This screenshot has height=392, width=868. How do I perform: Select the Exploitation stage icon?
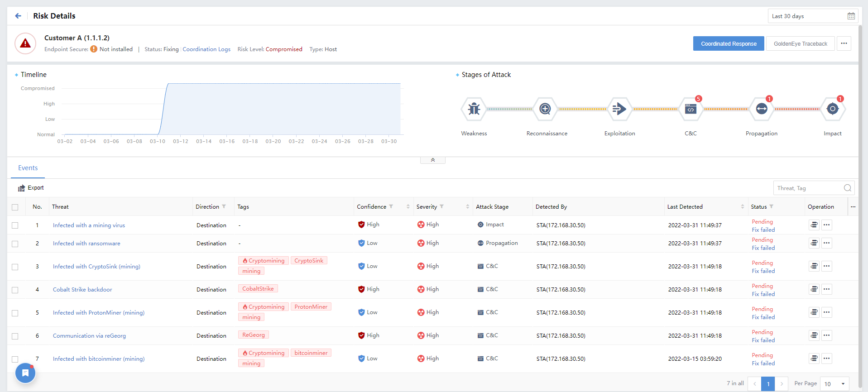[619, 109]
